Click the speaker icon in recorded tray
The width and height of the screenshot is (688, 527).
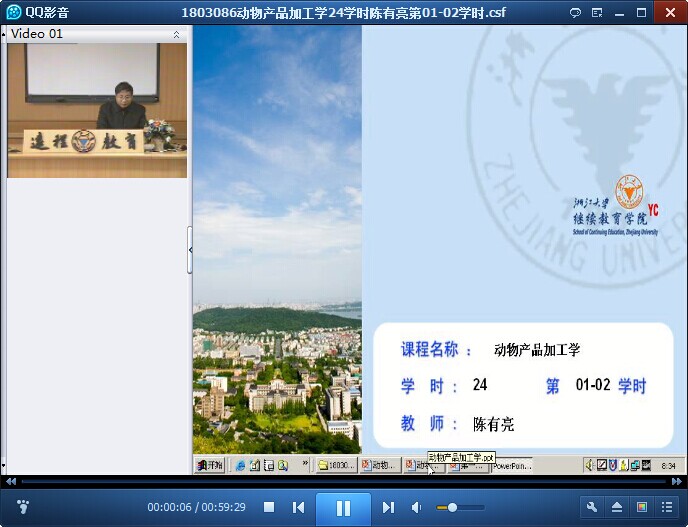coord(590,465)
